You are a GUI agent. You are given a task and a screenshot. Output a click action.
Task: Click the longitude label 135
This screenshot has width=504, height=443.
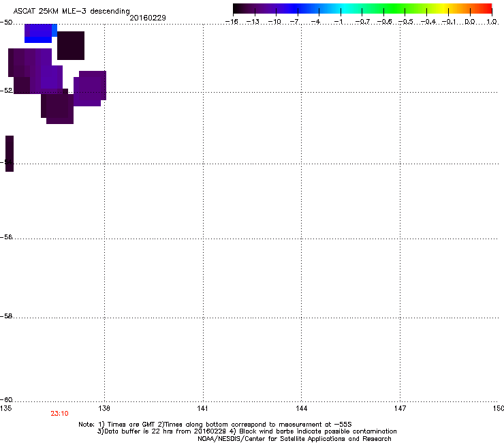point(5,408)
